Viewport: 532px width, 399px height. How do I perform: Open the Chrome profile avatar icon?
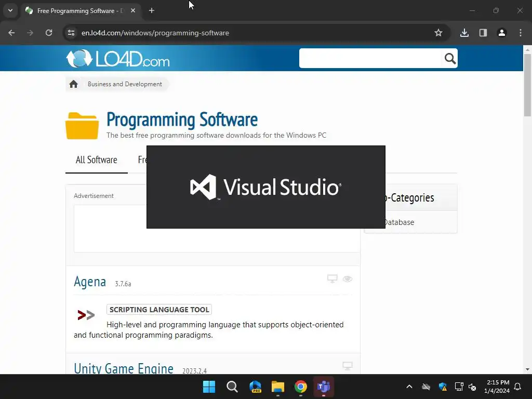pyautogui.click(x=502, y=33)
